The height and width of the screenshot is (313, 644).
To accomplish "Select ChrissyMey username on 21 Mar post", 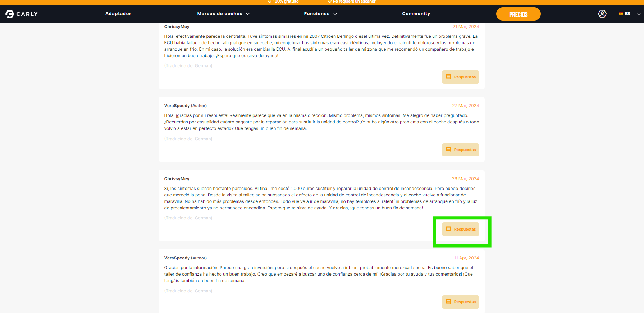I will 177,27.
